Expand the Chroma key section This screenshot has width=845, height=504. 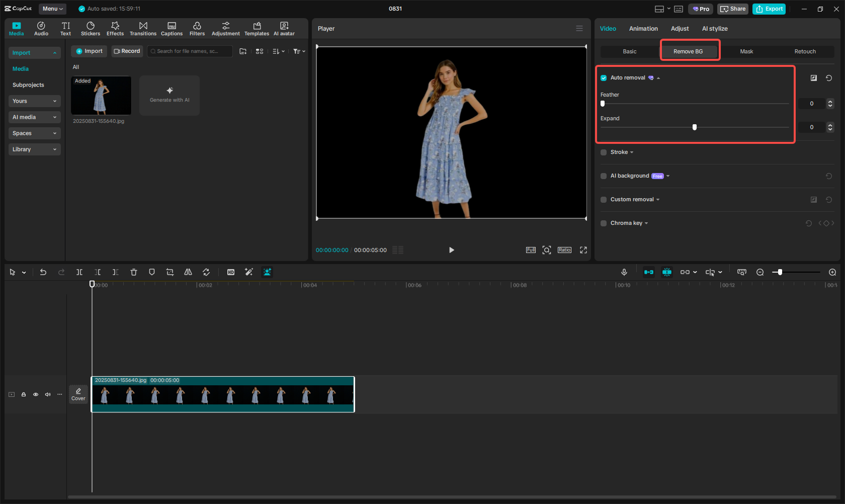tap(647, 223)
